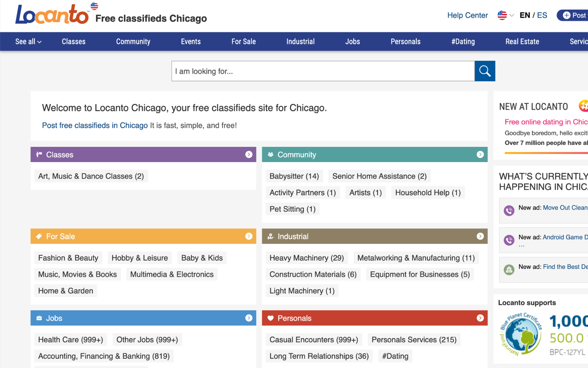Focus the I am looking for search field
Screen dimensions: 588x368
click(323, 71)
